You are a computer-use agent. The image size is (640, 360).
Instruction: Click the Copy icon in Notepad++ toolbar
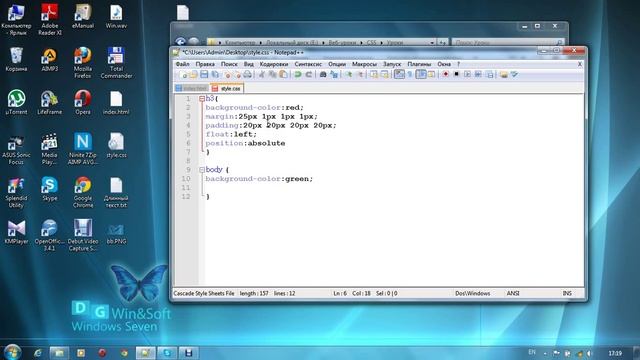coord(272,74)
